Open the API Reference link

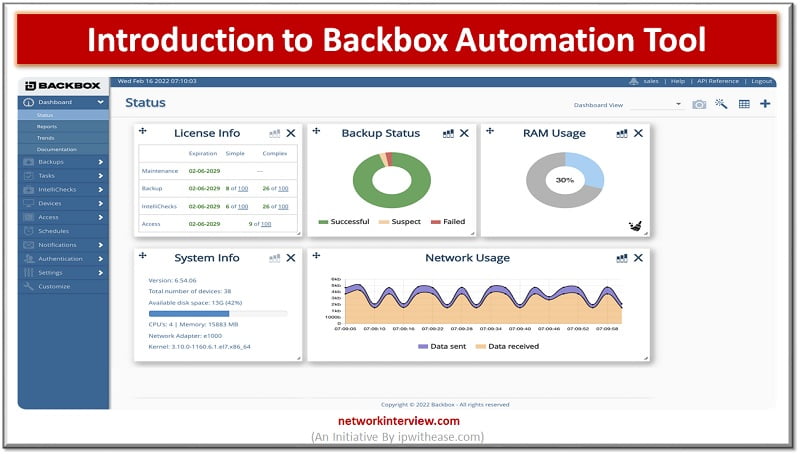(717, 81)
